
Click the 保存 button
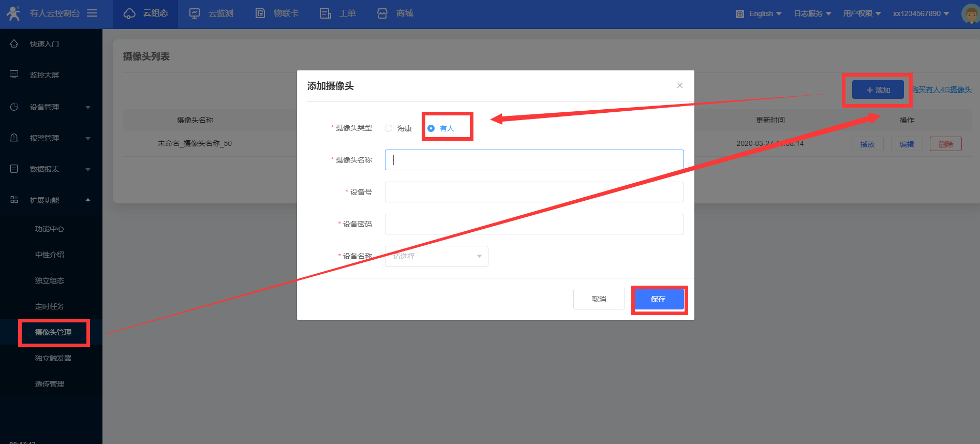tap(658, 299)
